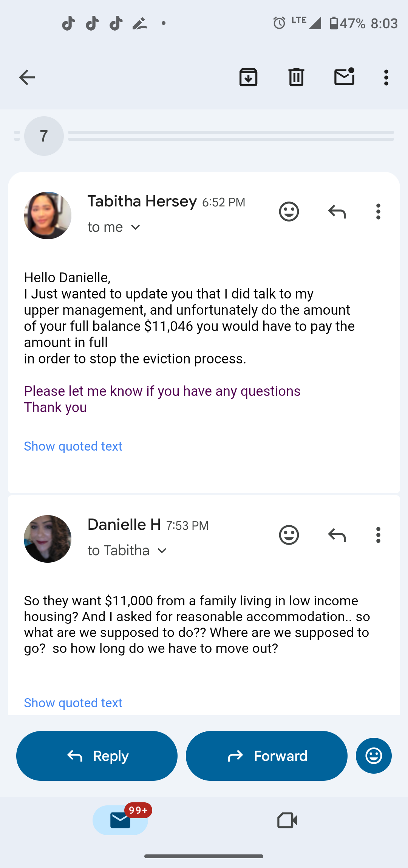Viewport: 408px width, 868px height.
Task: Archive this email conversation
Action: point(248,77)
